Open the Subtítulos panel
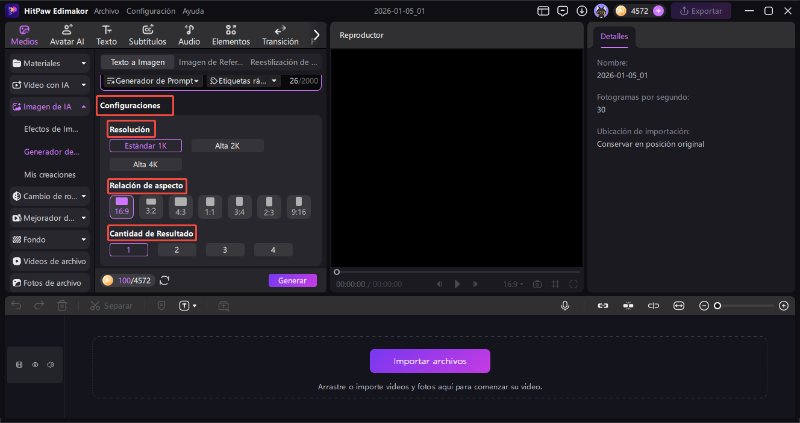This screenshot has width=800, height=423. [147, 35]
